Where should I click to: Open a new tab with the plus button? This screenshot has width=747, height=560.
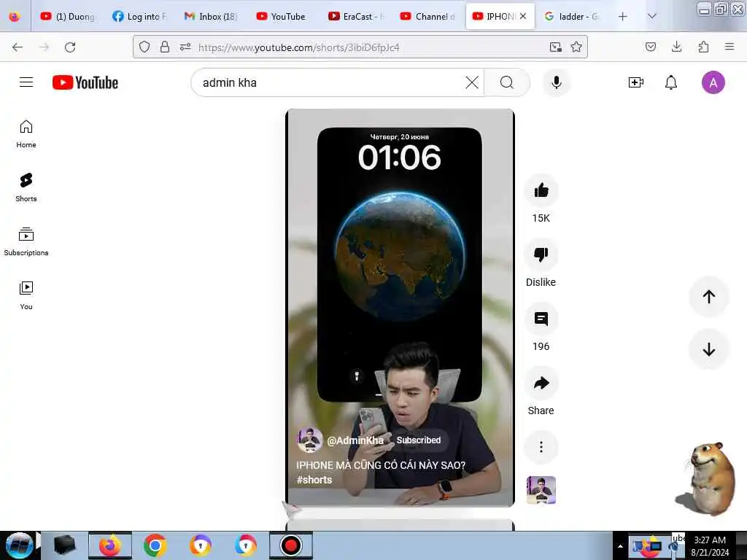[x=623, y=16]
